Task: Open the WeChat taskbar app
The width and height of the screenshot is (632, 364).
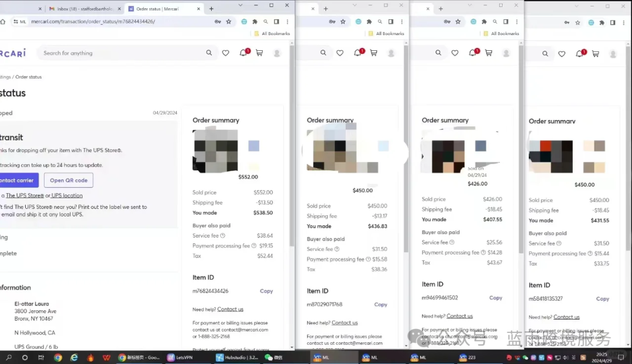Action: click(274, 357)
